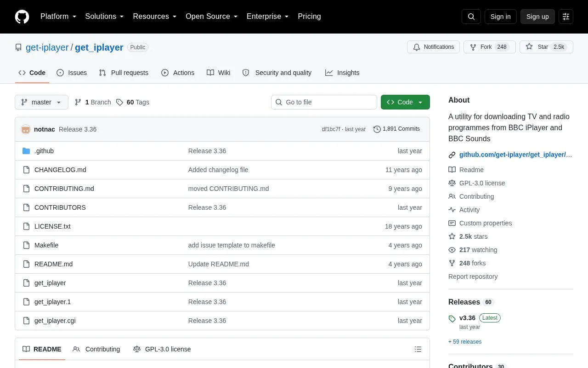Click the Sign up button
The height and width of the screenshot is (368, 588).
537,17
